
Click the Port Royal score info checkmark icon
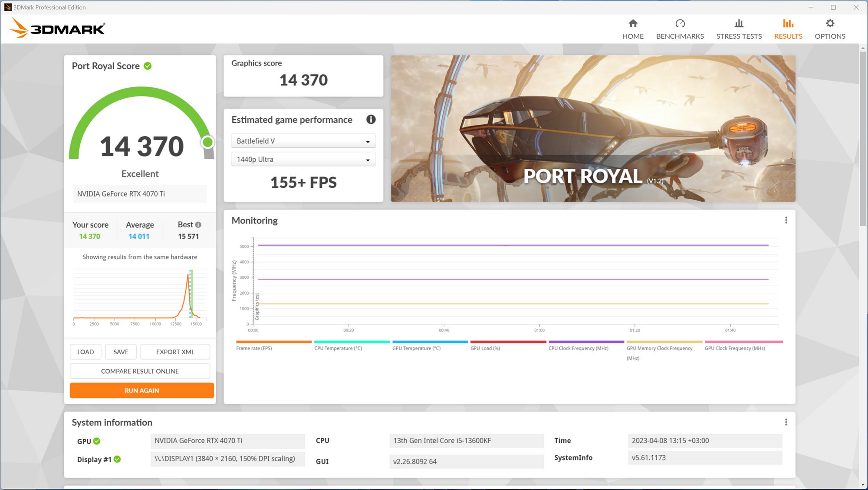[148, 65]
